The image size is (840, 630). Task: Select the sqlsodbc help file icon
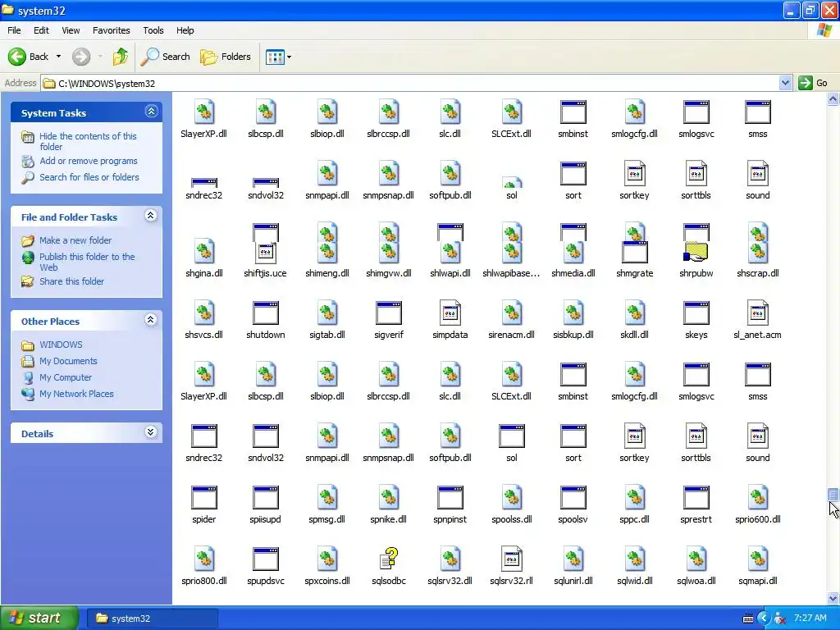(x=389, y=559)
